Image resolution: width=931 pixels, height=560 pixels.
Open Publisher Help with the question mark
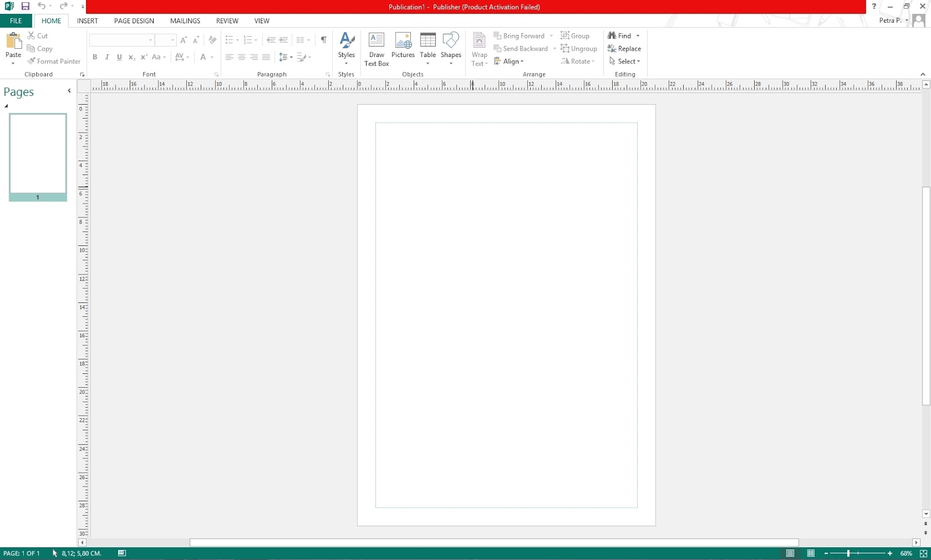[x=874, y=6]
